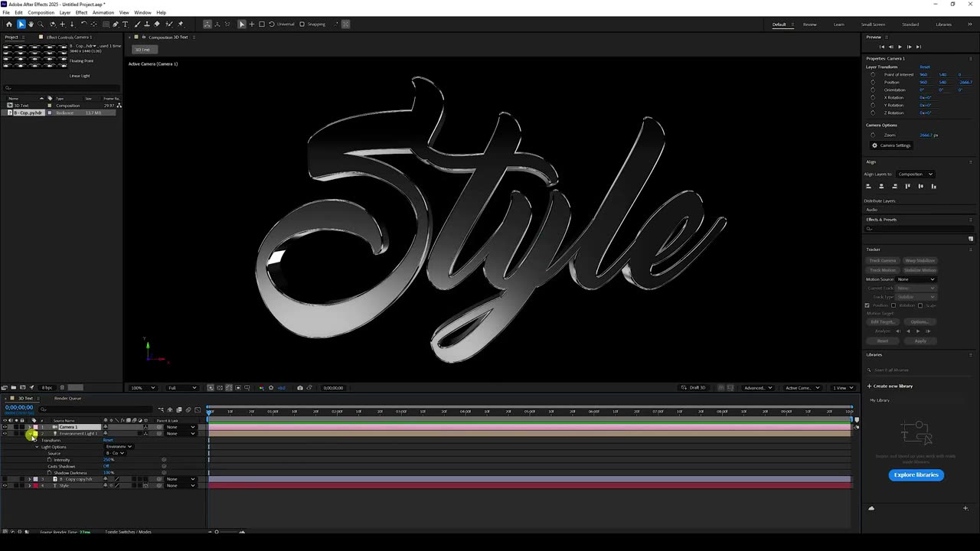The image size is (980, 551).
Task: Select the Type tool
Action: 126,24
